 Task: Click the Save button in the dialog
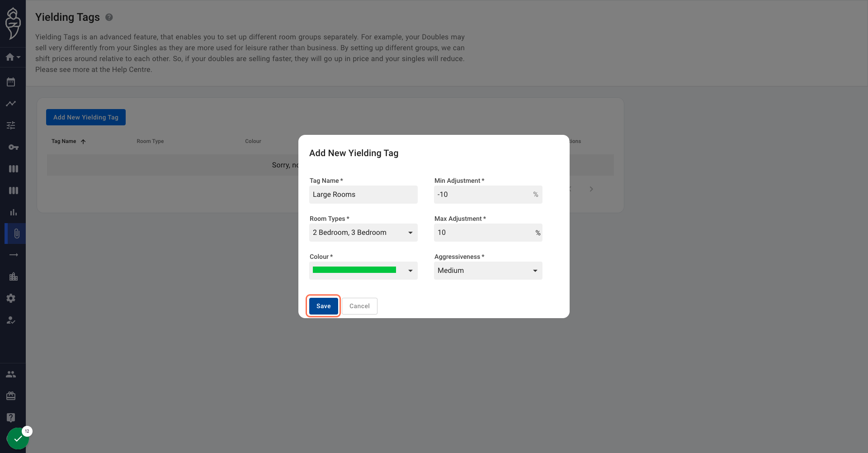[323, 306]
